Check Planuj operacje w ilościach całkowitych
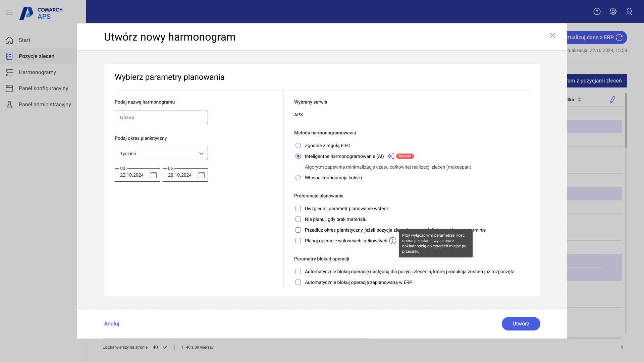 point(298,241)
